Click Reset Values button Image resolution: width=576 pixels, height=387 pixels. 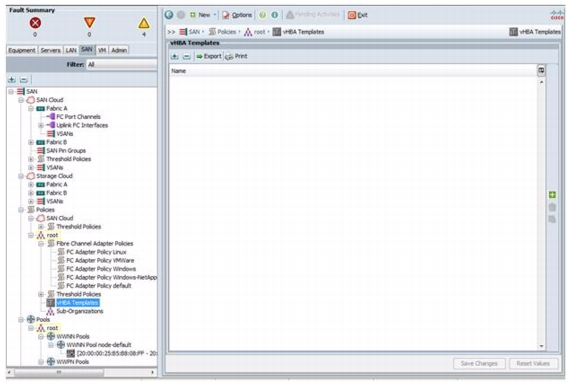point(533,364)
